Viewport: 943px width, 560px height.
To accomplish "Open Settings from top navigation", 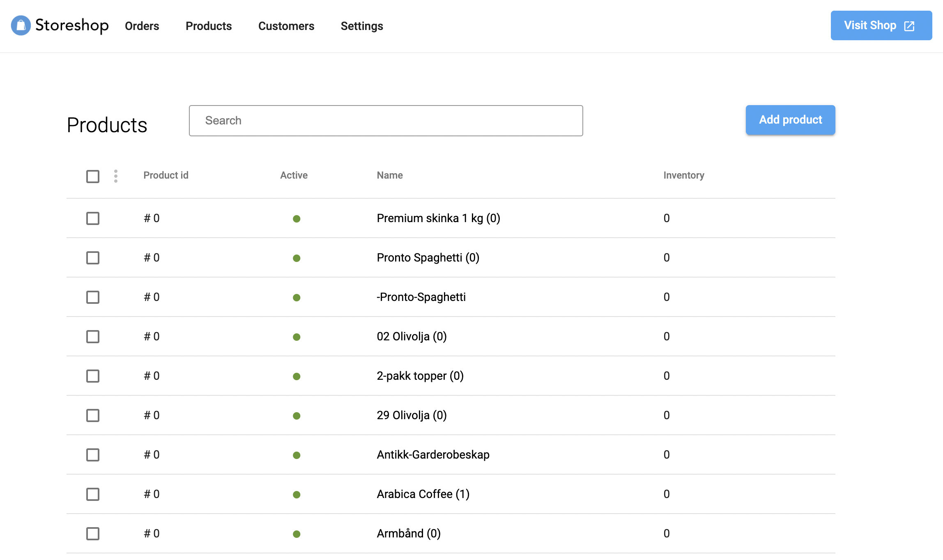I will click(361, 26).
